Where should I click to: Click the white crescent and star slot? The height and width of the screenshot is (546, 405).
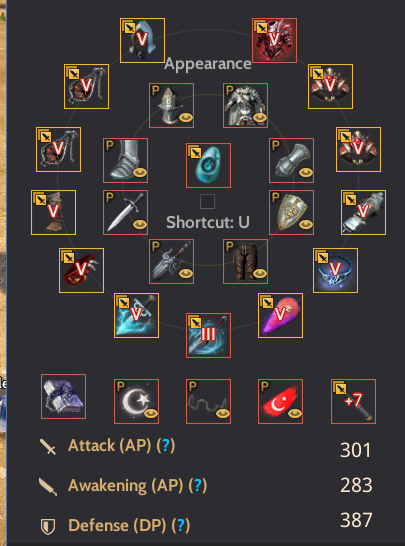137,401
